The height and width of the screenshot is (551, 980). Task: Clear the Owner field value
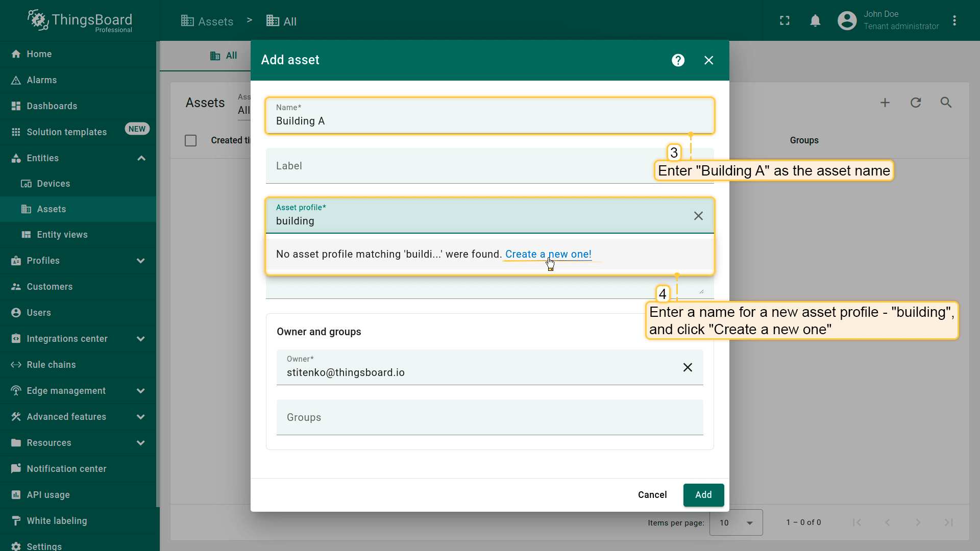tap(688, 367)
